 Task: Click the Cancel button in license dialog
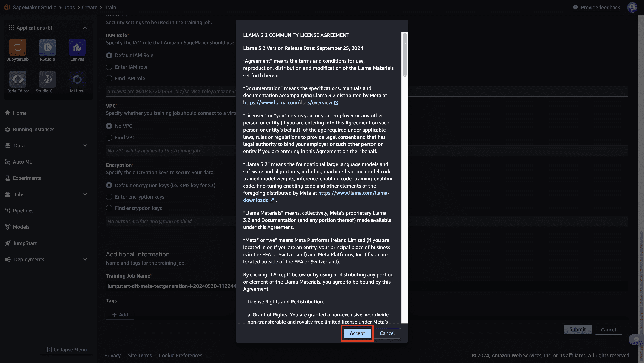tap(386, 333)
